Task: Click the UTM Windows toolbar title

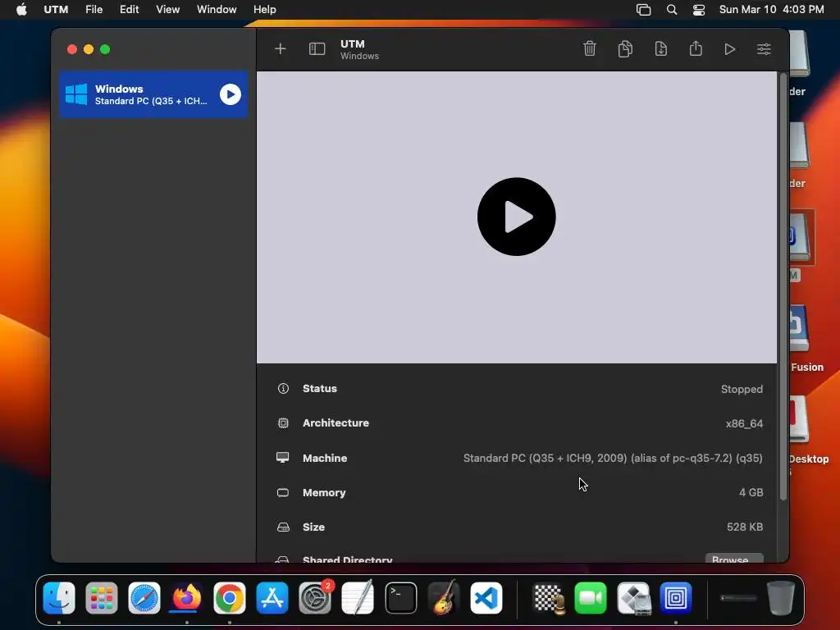Action: pyautogui.click(x=359, y=49)
